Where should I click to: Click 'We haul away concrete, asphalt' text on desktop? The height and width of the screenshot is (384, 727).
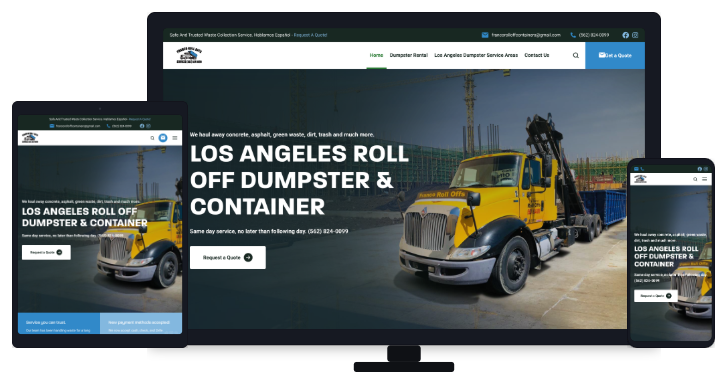282,134
